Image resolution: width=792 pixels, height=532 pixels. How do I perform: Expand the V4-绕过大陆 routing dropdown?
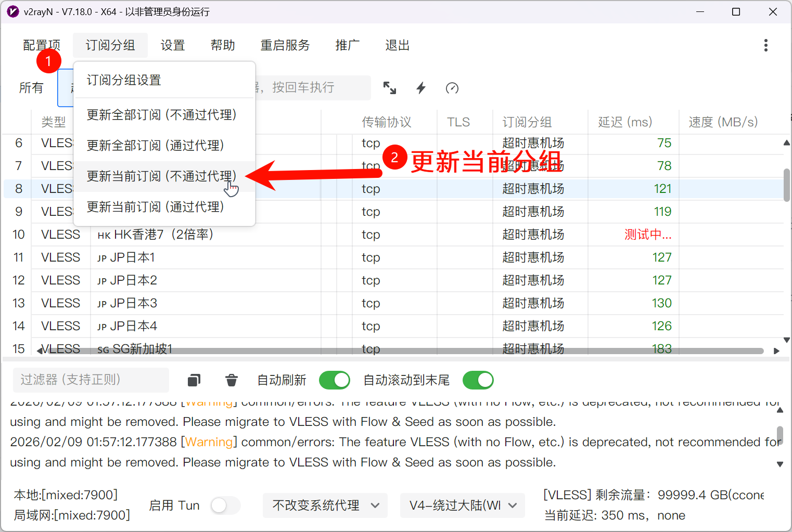click(x=462, y=505)
